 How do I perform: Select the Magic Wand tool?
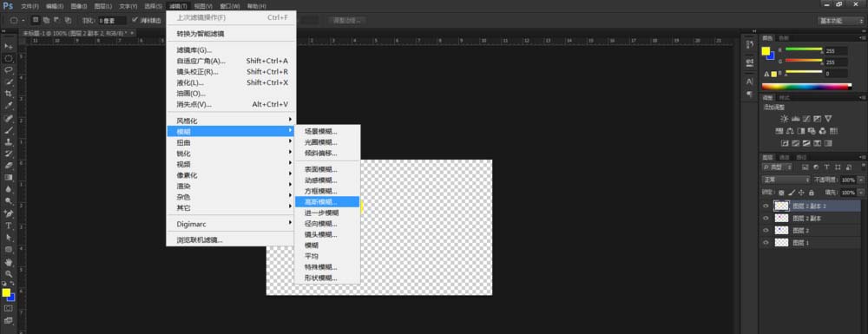click(x=9, y=82)
